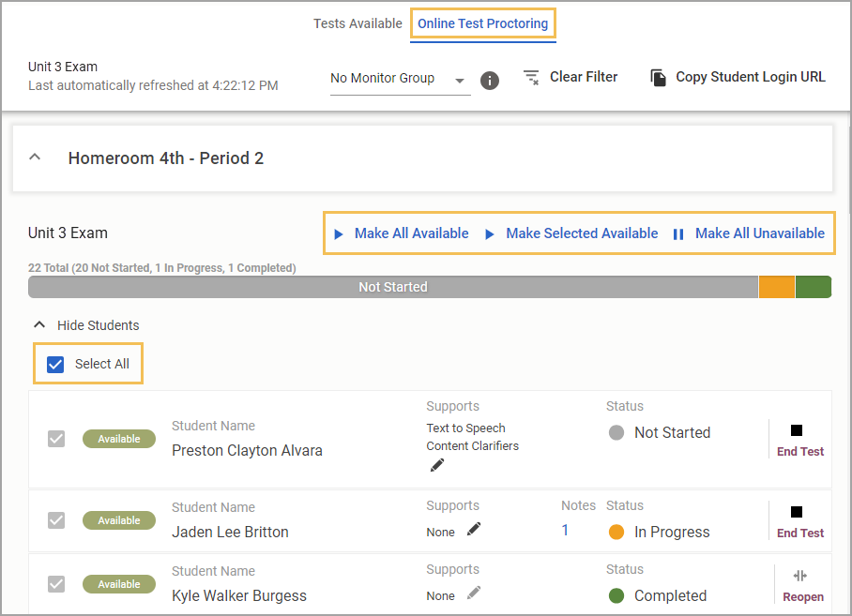The height and width of the screenshot is (616, 852).
Task: Collapse the Hide Students list
Action: (39, 325)
